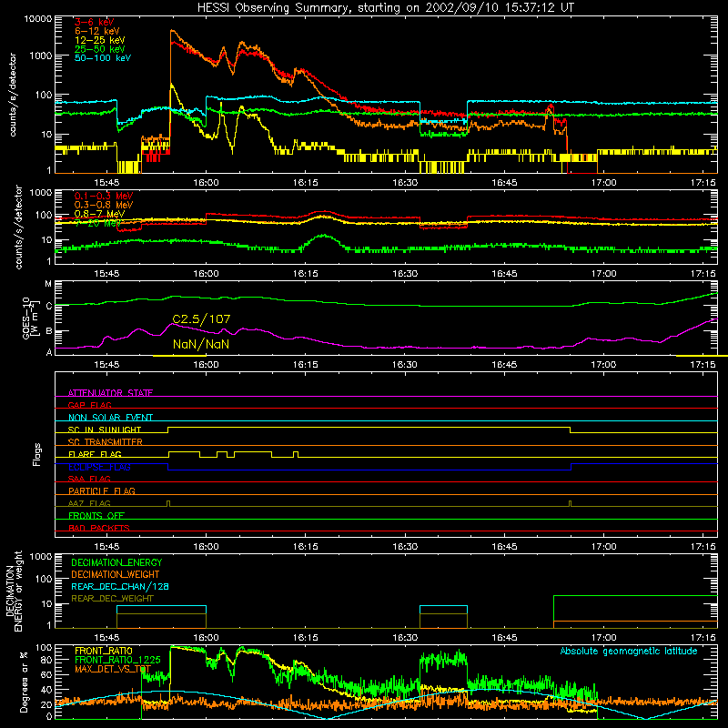Click the 12-25 keV legend entry
This screenshot has width=728, height=728.
click(100, 40)
